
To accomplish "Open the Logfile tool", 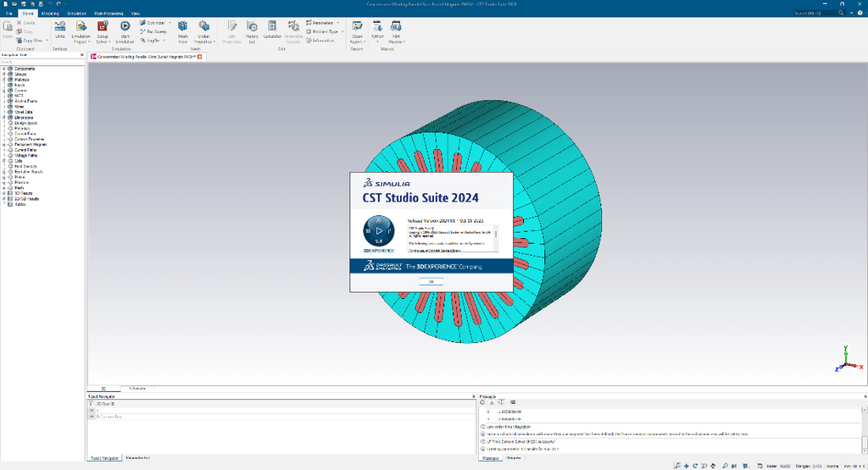I will coord(151,41).
